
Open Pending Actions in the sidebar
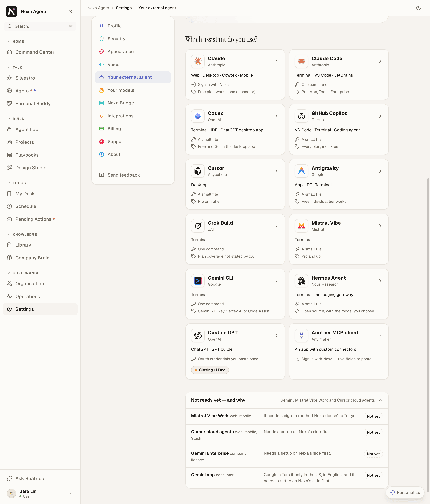pos(40,219)
